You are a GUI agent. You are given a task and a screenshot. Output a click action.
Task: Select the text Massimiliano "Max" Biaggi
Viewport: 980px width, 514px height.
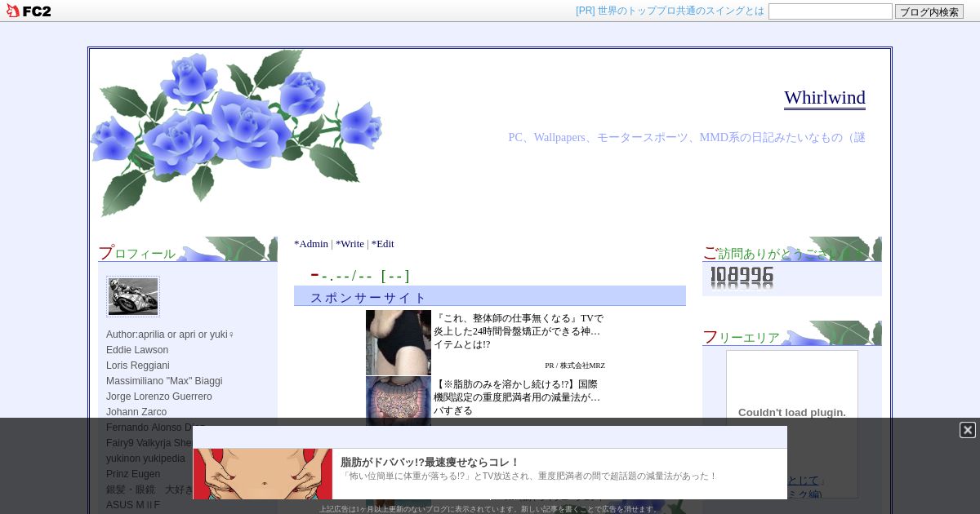click(164, 381)
